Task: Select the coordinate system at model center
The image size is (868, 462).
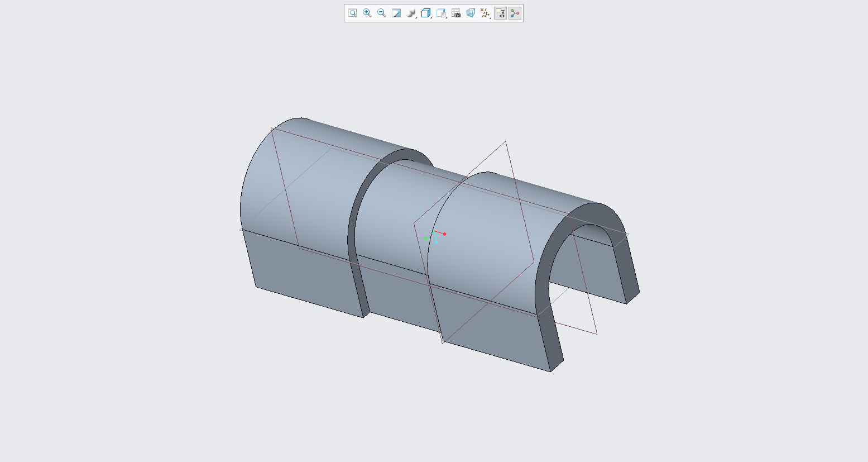Action: pyautogui.click(x=435, y=236)
